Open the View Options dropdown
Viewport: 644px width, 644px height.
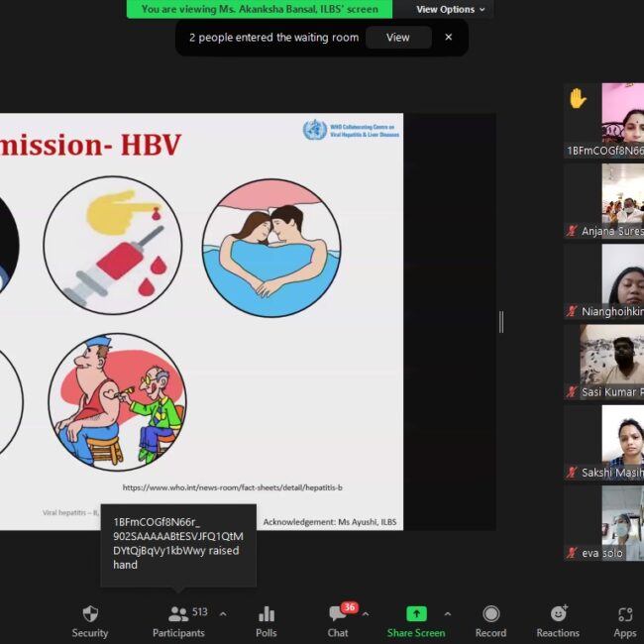pyautogui.click(x=451, y=9)
